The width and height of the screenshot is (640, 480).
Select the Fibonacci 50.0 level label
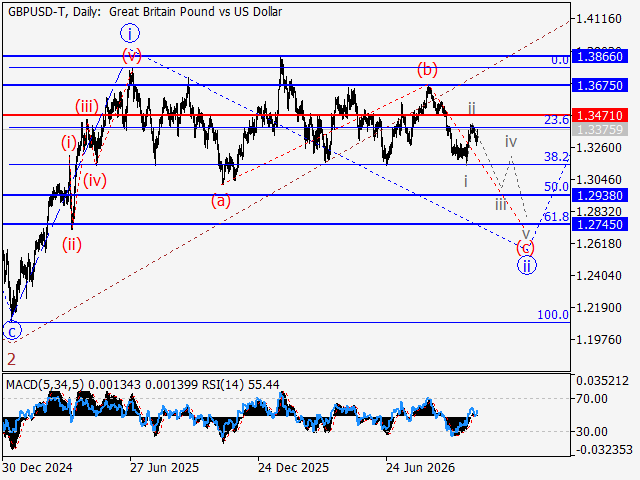tap(556, 187)
